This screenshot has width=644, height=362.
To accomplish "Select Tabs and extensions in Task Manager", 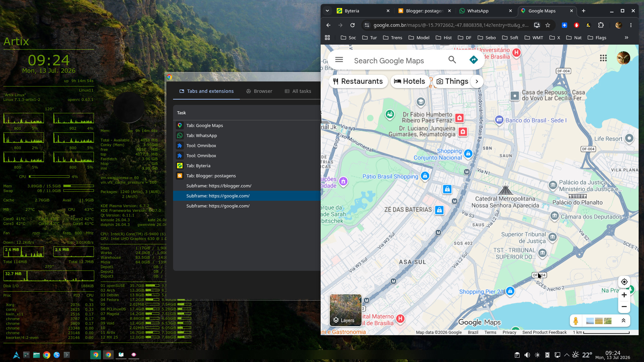I will pos(206,91).
